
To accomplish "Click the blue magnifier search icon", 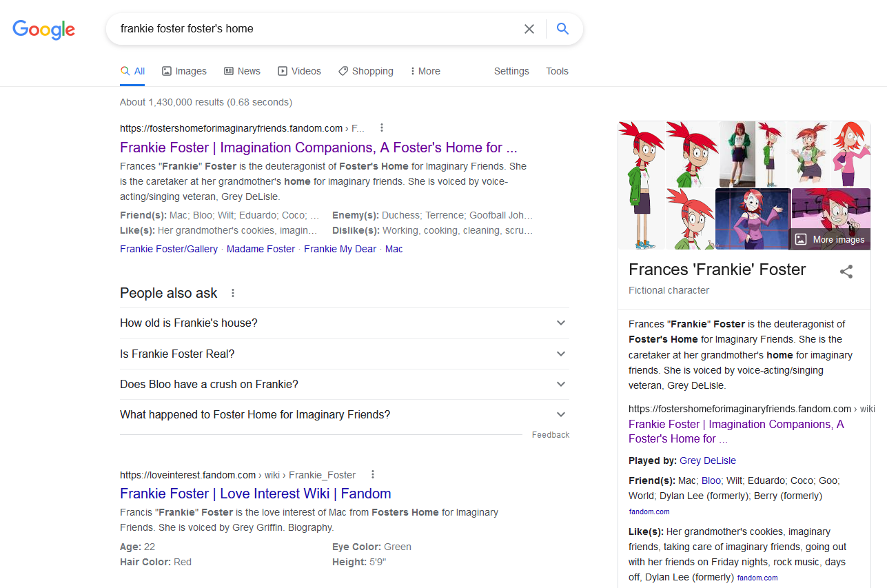I will [x=562, y=29].
